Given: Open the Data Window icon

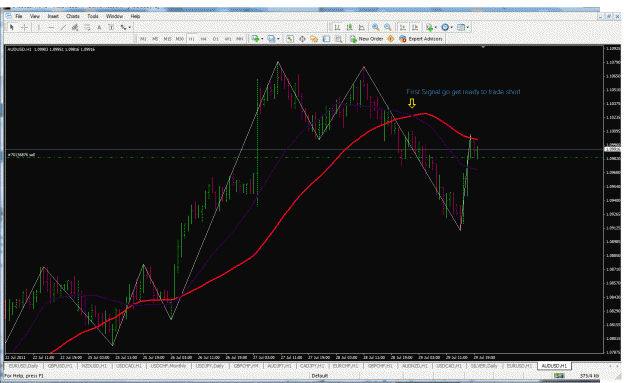Looking at the screenshot, I should click(x=302, y=39).
